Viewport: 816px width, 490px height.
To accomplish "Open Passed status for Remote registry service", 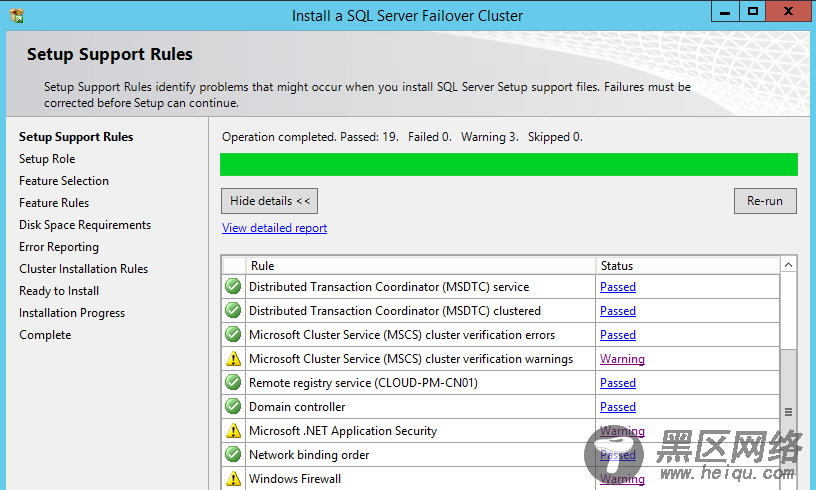I will pyautogui.click(x=618, y=383).
